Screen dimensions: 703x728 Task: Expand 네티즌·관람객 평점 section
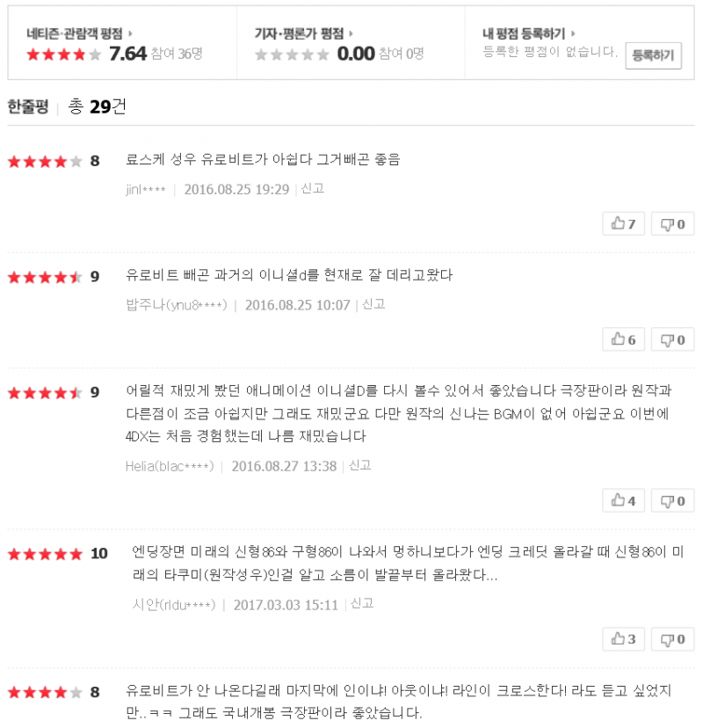80,33
